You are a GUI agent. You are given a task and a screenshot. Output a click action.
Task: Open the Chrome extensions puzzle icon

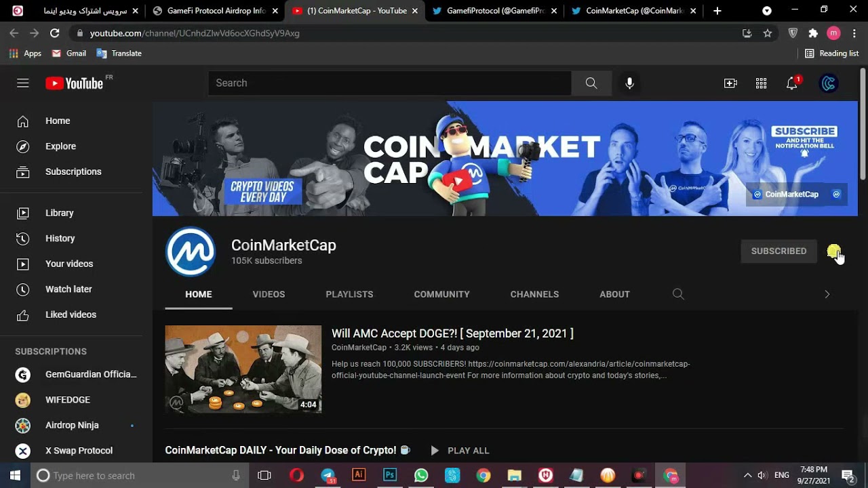pyautogui.click(x=814, y=33)
